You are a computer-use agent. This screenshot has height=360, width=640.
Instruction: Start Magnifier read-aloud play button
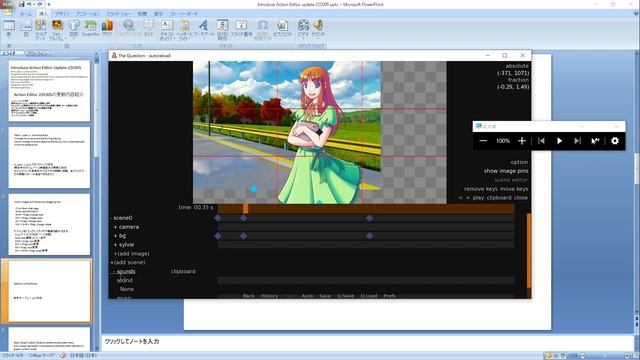[x=560, y=141]
